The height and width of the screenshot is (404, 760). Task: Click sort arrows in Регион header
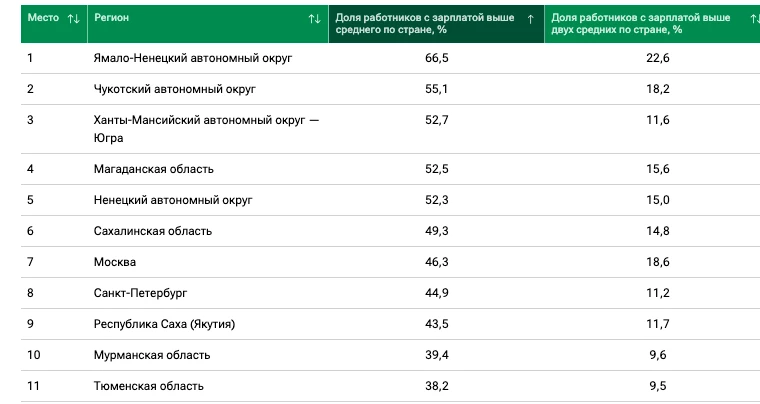tap(315, 19)
